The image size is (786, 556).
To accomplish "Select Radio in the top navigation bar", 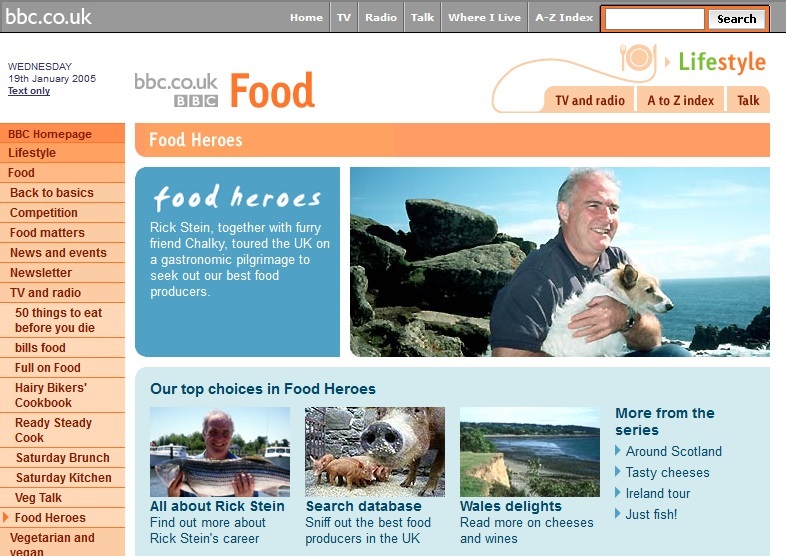I will tap(380, 17).
